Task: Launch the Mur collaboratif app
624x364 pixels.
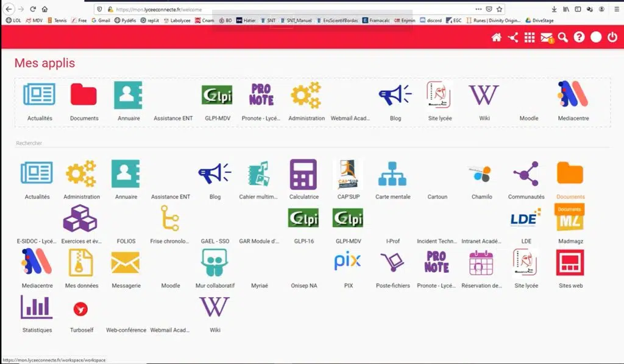Action: (x=214, y=263)
